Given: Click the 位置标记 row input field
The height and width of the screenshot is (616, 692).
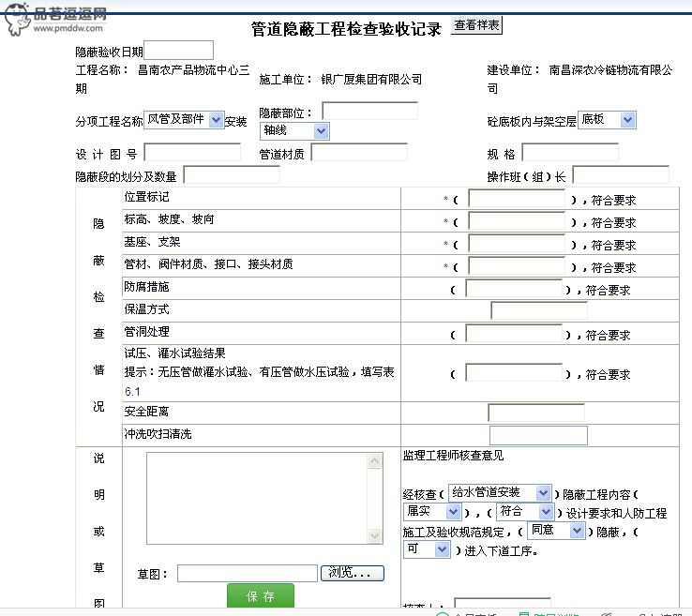Looking at the screenshot, I should tap(517, 198).
